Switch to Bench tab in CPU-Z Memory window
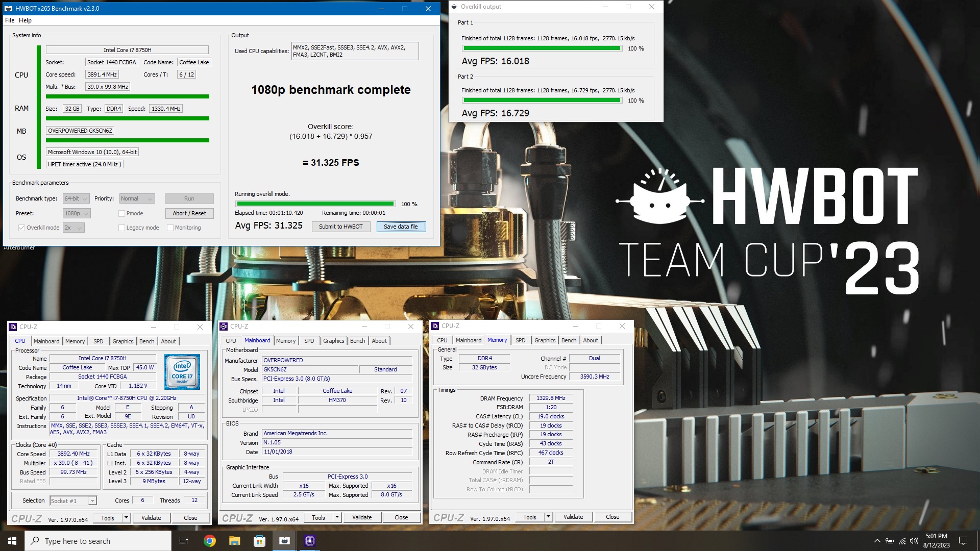980x551 pixels. [x=569, y=340]
